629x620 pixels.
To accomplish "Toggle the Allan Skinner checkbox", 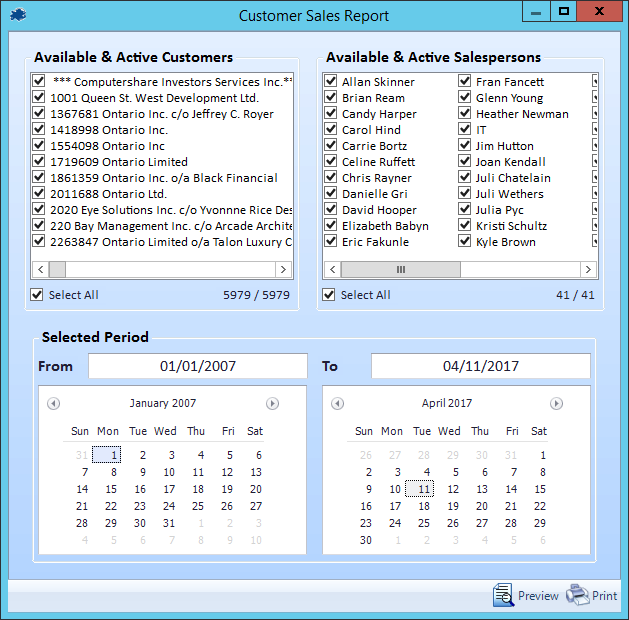I will 331,82.
